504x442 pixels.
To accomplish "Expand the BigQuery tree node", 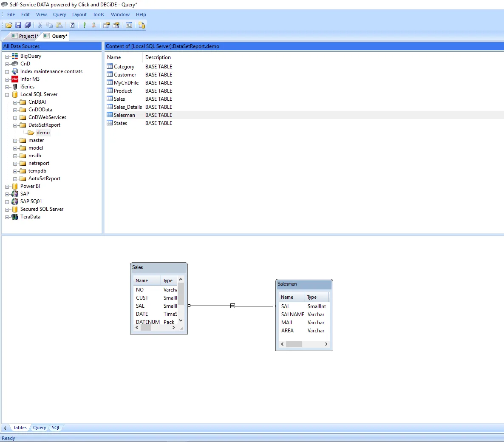I will pyautogui.click(x=7, y=56).
